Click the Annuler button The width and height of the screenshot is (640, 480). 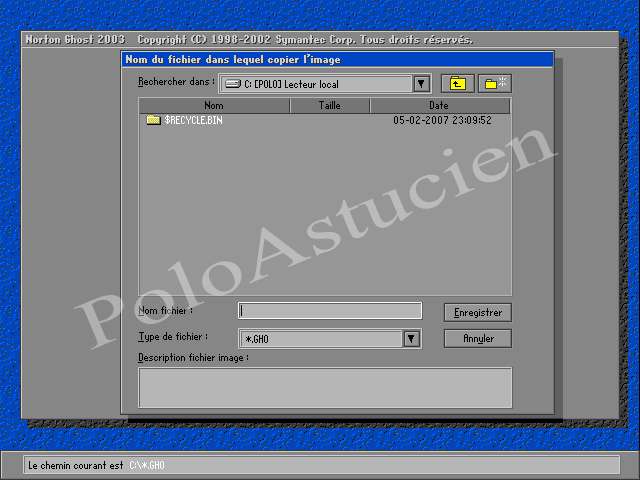478,339
